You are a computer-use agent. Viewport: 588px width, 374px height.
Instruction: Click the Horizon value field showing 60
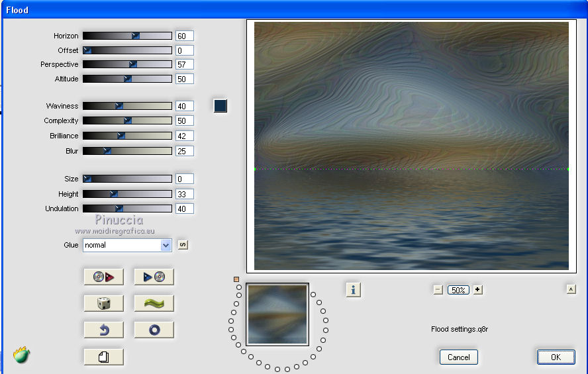[x=185, y=36]
